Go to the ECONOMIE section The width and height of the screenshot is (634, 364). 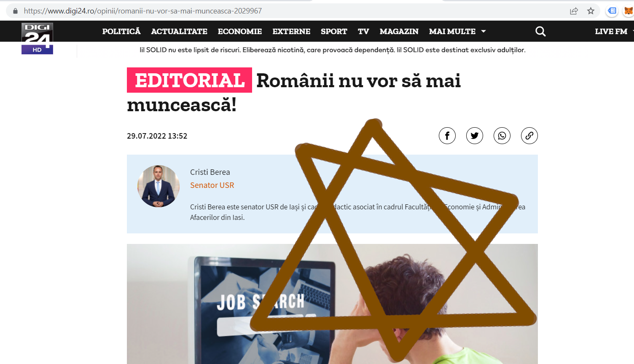[x=240, y=31]
